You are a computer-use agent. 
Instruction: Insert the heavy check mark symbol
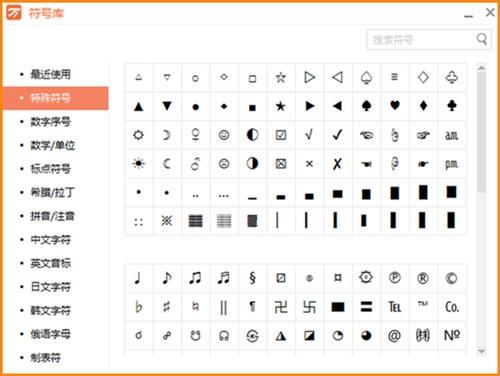pos(338,135)
